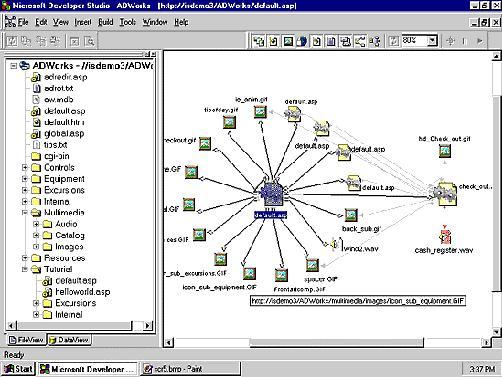Toggle the globe web links filter icon
The width and height of the screenshot is (502, 377).
302,41
